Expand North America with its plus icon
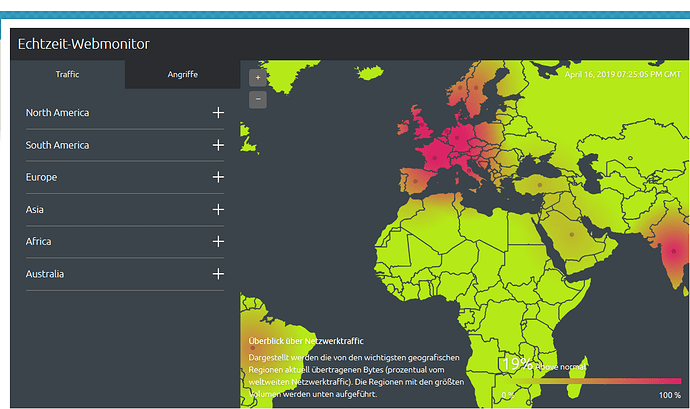This screenshot has width=690, height=409. point(218,113)
